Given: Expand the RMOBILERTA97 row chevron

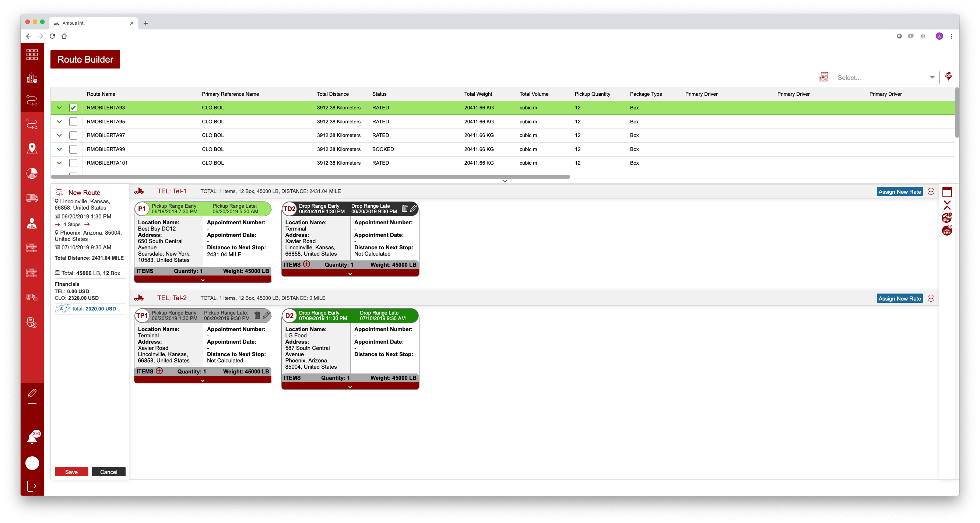Looking at the screenshot, I should coord(59,135).
